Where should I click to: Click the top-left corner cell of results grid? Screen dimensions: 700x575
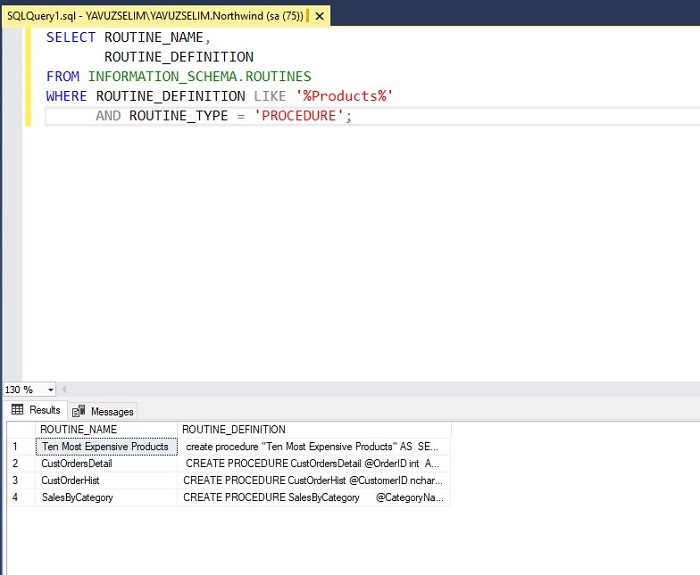point(21,429)
